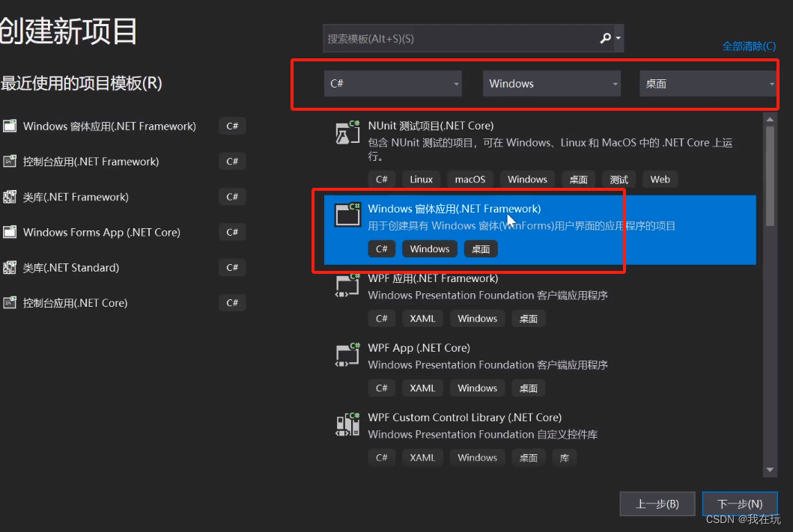793x532 pixels.
Task: Choose recent 类库(.NET Standard) entry text
Action: coord(71,268)
